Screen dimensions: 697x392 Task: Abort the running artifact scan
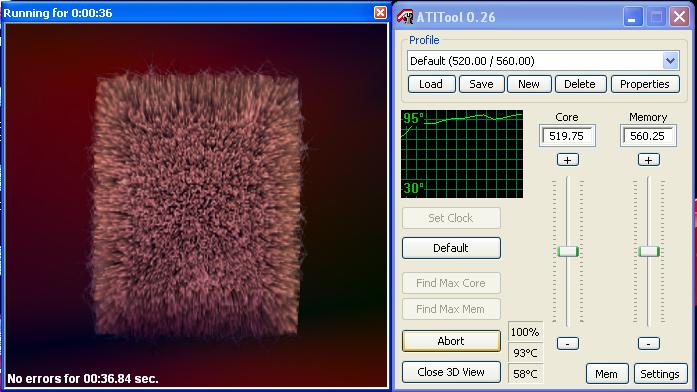[451, 341]
